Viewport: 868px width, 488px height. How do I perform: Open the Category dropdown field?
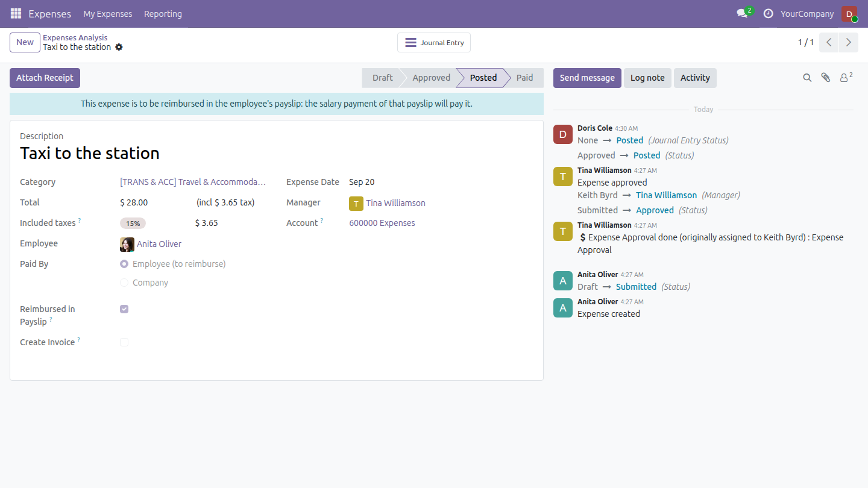(x=193, y=182)
